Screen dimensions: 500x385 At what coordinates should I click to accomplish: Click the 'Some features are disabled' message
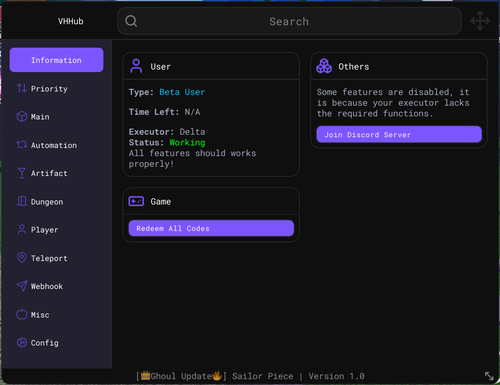393,103
